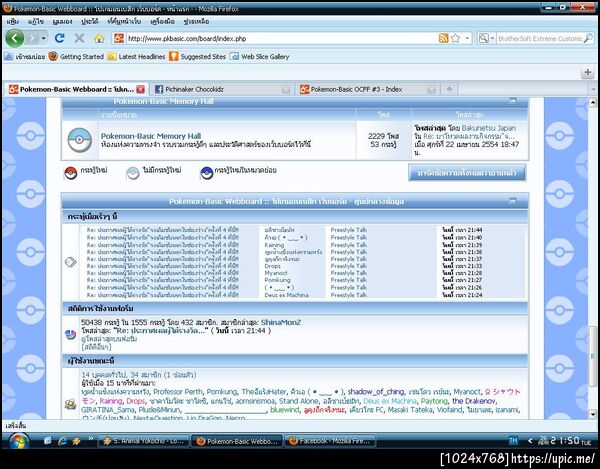Image resolution: width=600 pixels, height=469 pixels.
Task: Open the fourth menu in the menu bar
Action: [x=90, y=21]
